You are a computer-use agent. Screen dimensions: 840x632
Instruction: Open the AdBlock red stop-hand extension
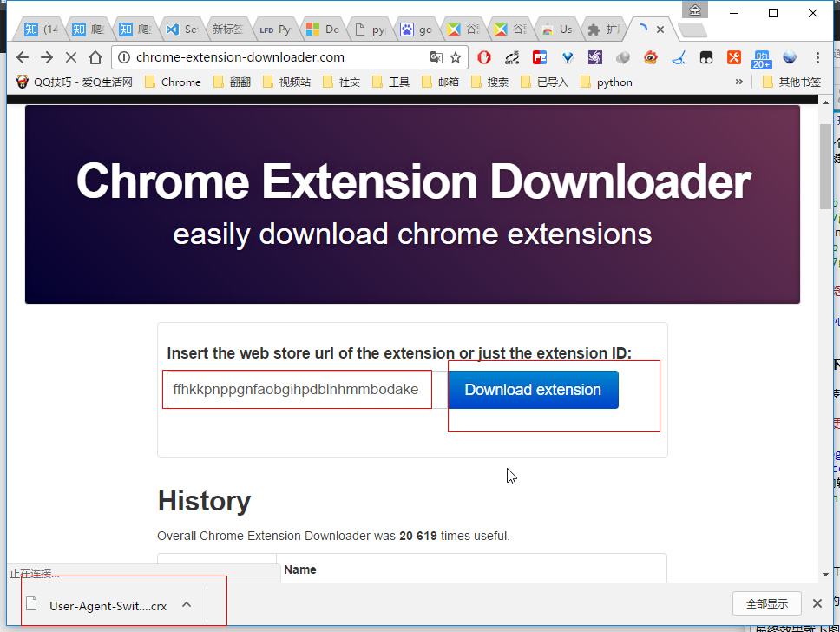click(x=484, y=57)
